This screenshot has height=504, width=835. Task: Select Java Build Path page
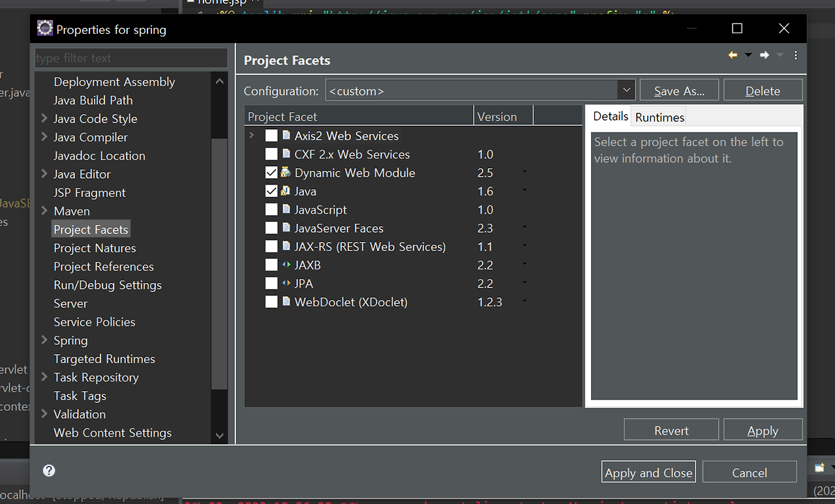(x=93, y=100)
